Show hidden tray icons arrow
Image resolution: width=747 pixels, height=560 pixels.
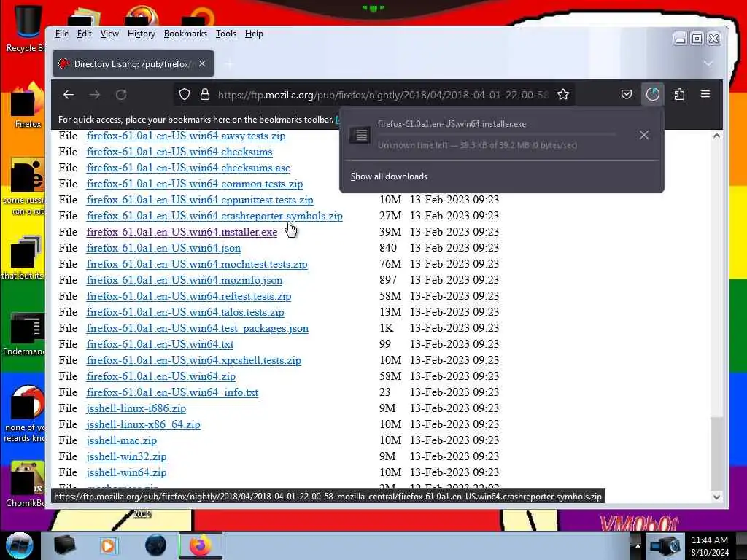tap(638, 545)
